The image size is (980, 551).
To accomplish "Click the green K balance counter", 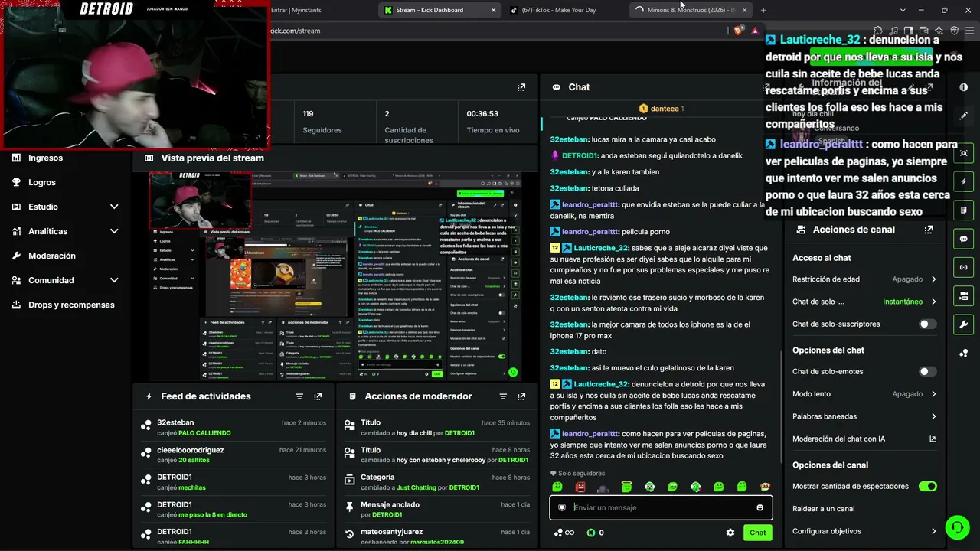I will click(595, 533).
